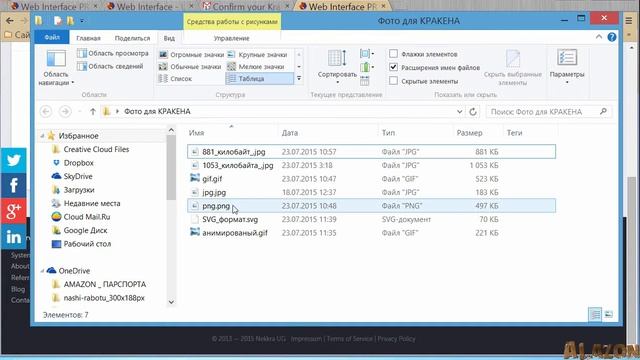The height and width of the screenshot is (360, 640).
Task: Open the Файл ribbon tab
Action: click(52, 38)
